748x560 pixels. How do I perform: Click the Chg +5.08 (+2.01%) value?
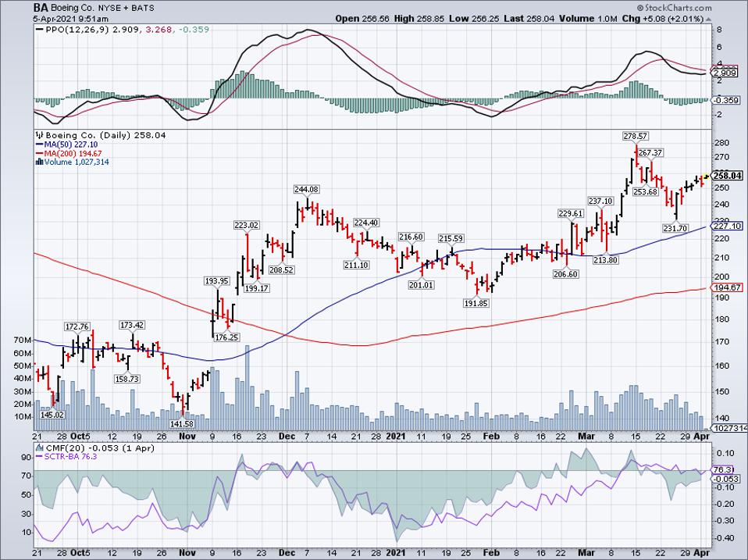(663, 19)
